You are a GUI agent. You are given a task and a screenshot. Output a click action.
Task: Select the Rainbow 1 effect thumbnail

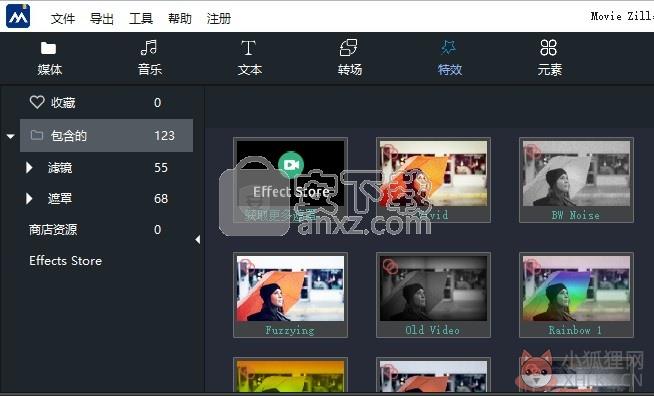click(576, 295)
